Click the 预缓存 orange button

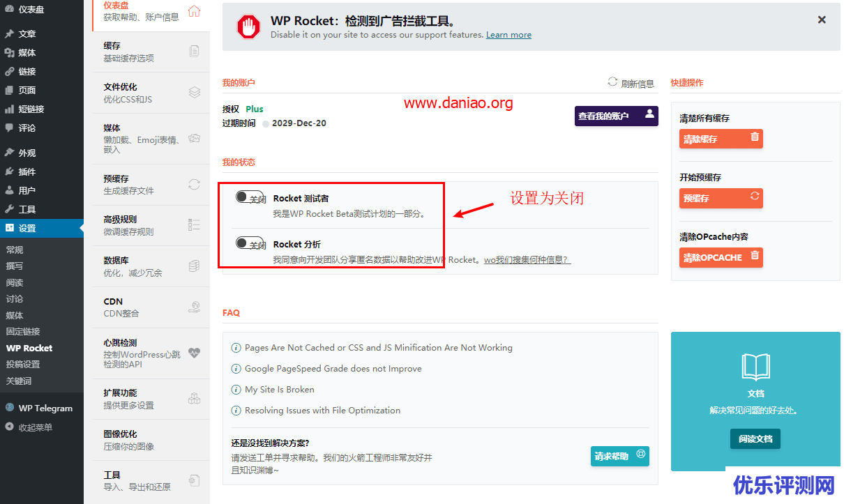click(x=721, y=198)
